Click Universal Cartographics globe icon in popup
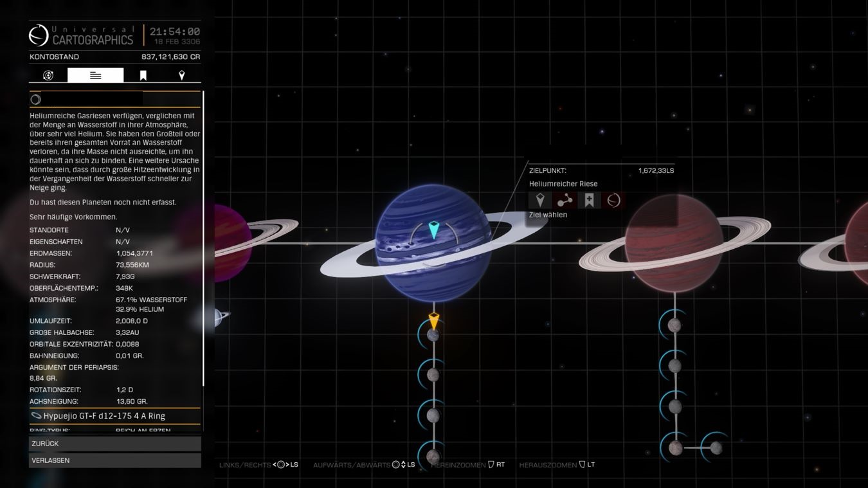Image resolution: width=868 pixels, height=488 pixels. pos(613,200)
